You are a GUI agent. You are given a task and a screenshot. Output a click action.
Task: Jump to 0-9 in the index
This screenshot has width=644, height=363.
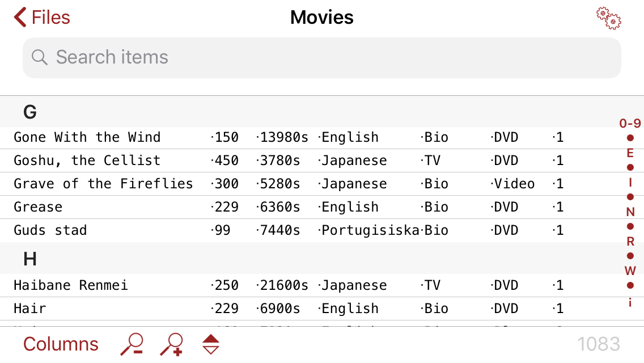(630, 124)
